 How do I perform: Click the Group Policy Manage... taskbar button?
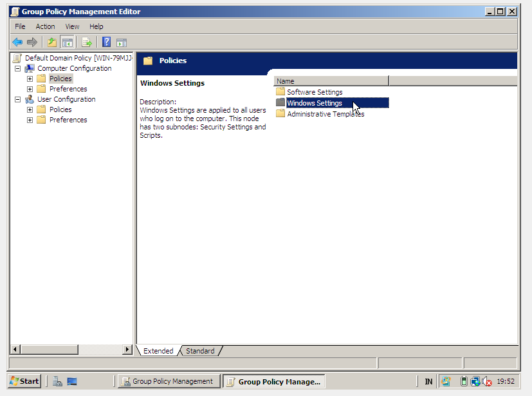(x=274, y=381)
